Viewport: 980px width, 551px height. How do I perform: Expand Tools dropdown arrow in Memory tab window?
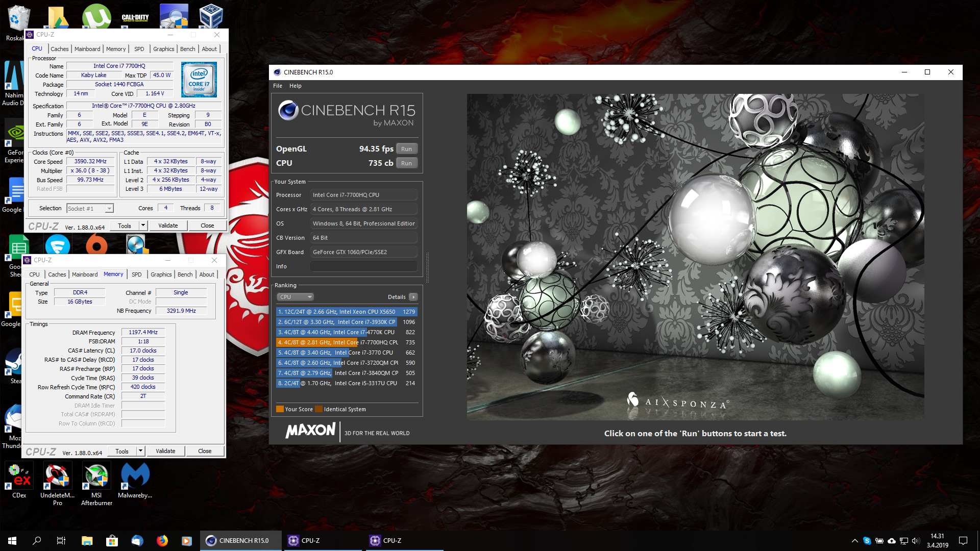(140, 451)
